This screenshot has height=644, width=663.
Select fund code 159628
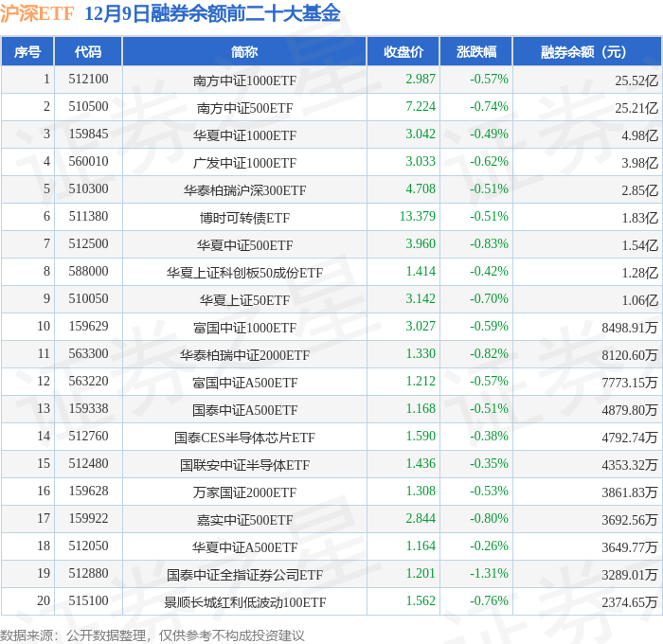coord(88,492)
